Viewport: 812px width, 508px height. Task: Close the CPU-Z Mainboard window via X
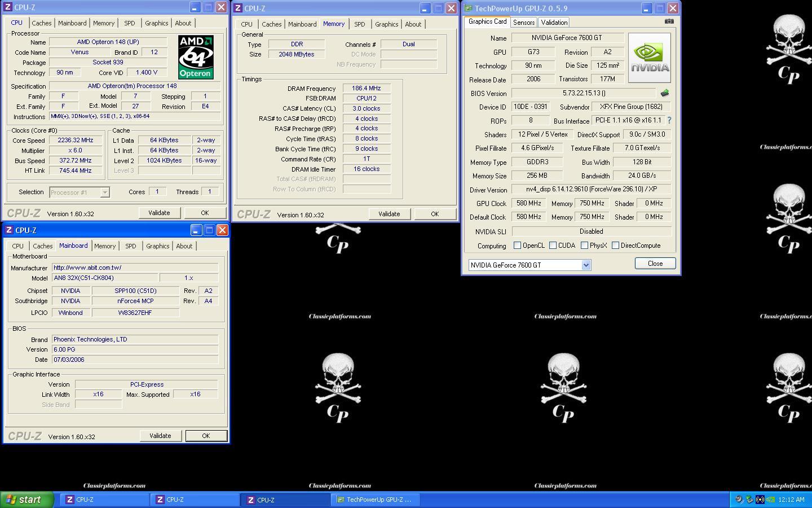[222, 230]
